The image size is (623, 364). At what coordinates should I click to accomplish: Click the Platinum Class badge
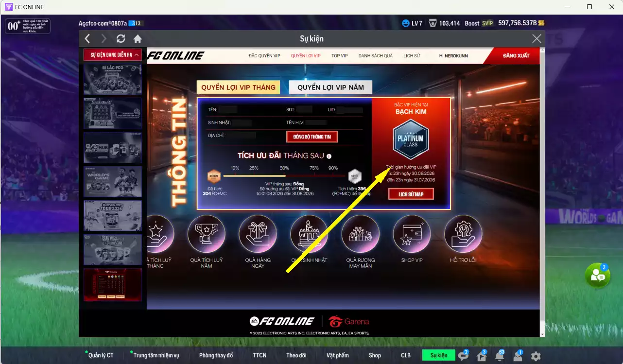[x=411, y=139]
